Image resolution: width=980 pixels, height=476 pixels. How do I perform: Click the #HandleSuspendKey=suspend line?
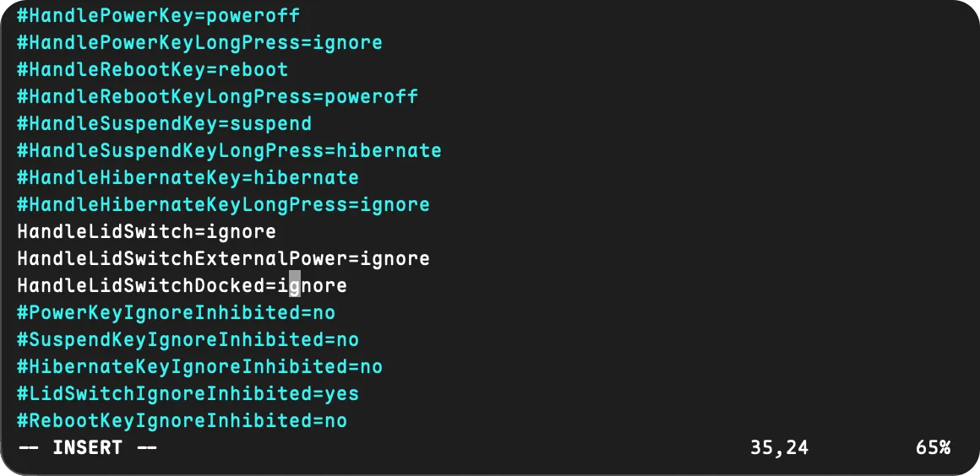tap(164, 123)
